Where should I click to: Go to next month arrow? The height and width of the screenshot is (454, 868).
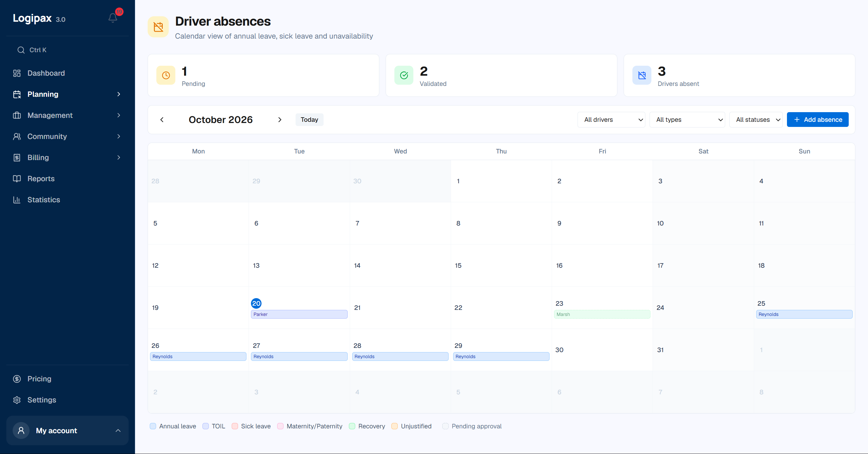pos(280,120)
